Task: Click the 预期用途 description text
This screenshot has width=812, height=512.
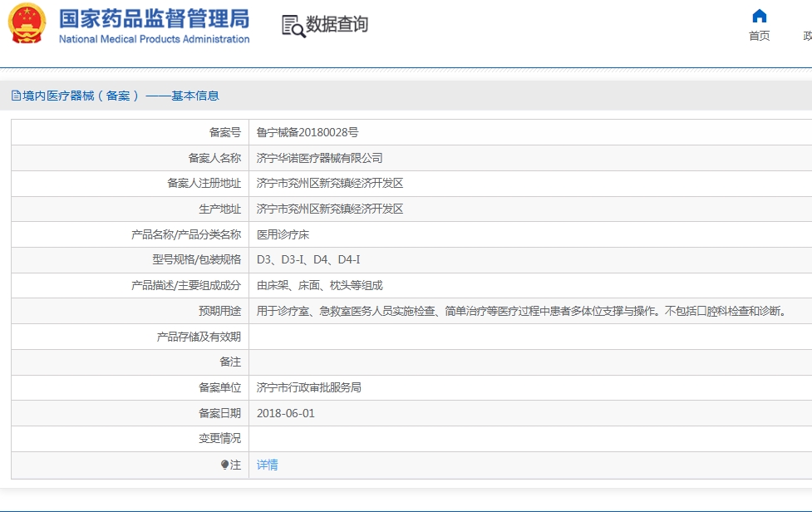Action: pyautogui.click(x=523, y=311)
